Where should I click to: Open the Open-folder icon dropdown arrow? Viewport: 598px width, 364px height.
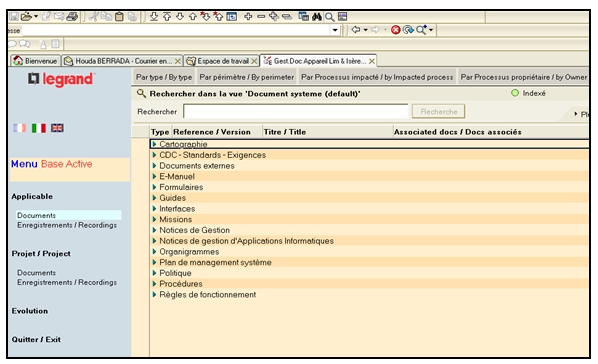click(36, 16)
